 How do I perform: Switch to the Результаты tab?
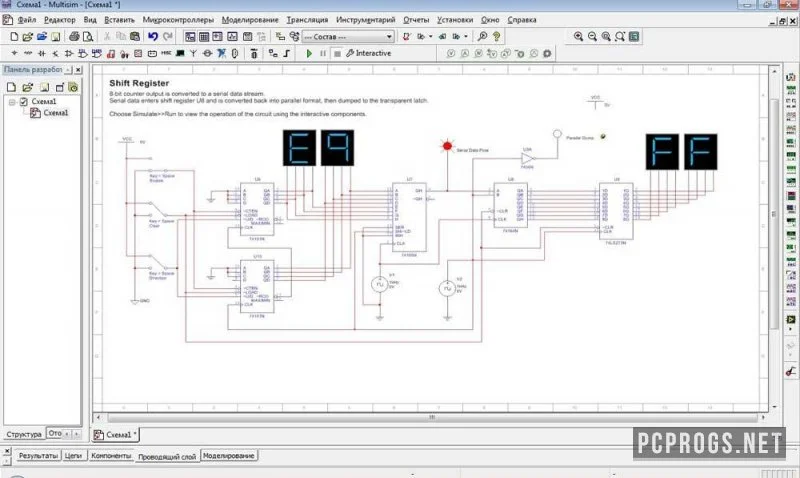(38, 456)
